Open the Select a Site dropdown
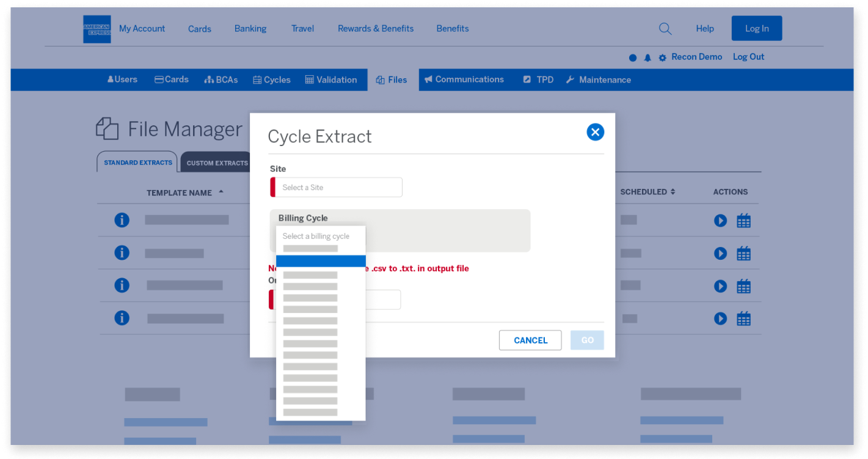The width and height of the screenshot is (868, 459). (x=338, y=188)
